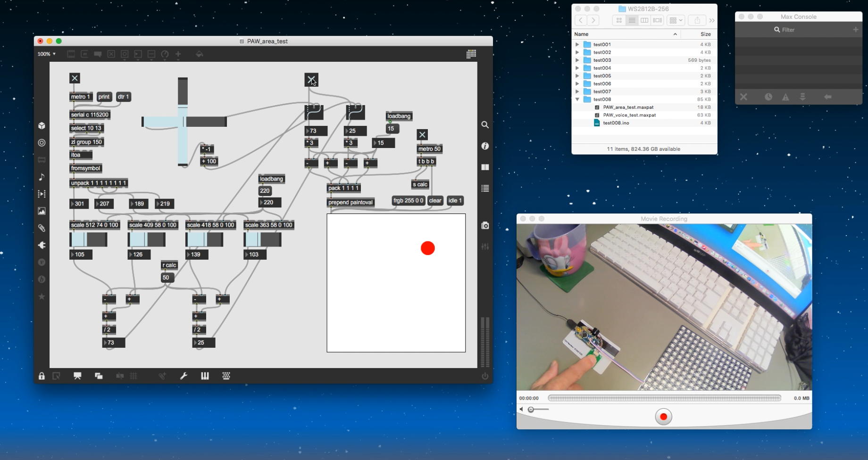Expand the test005 folder in Finder

tap(577, 76)
